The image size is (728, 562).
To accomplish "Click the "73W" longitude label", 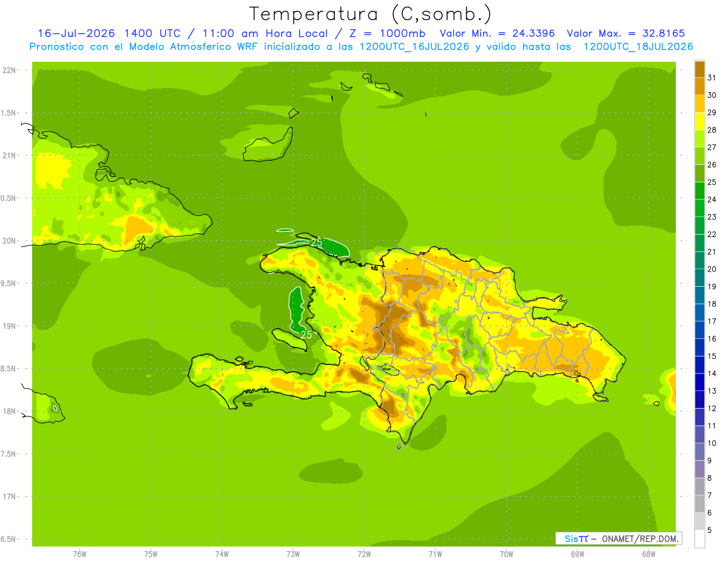I will [x=293, y=554].
